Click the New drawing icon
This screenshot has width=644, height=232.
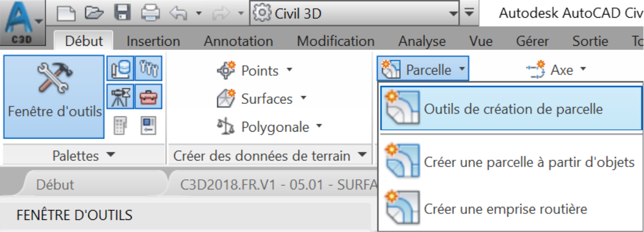tap(66, 14)
